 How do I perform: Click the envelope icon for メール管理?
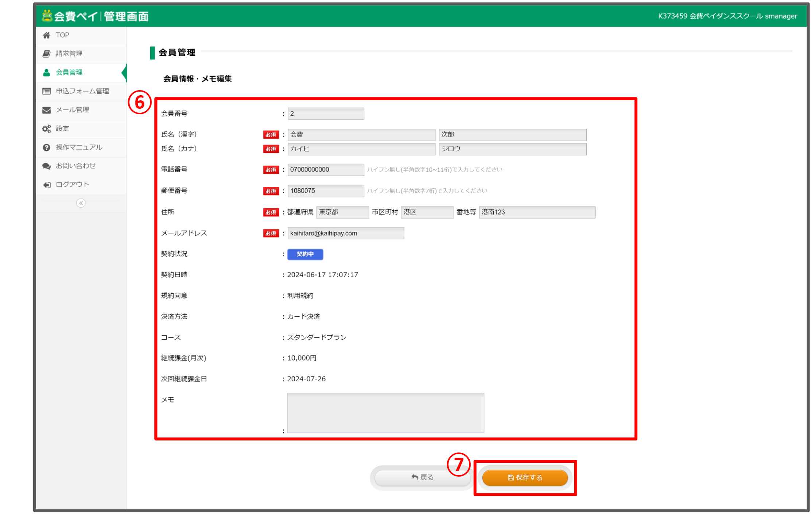pos(46,110)
